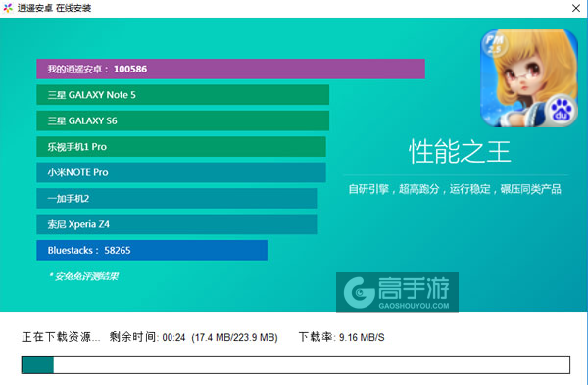Viewport: 588px width, 385px height.
Task: Click the remaining time 00:24 value
Action: pyautogui.click(x=174, y=337)
